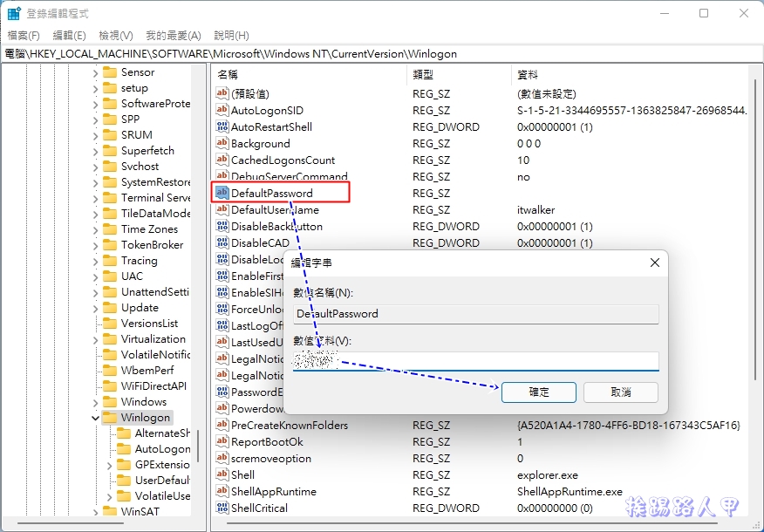This screenshot has width=764, height=532.
Task: Click the registry path address bar
Action: click(381, 53)
